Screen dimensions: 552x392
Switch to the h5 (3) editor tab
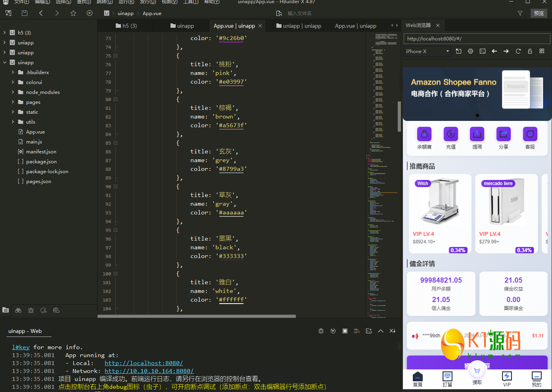[126, 26]
